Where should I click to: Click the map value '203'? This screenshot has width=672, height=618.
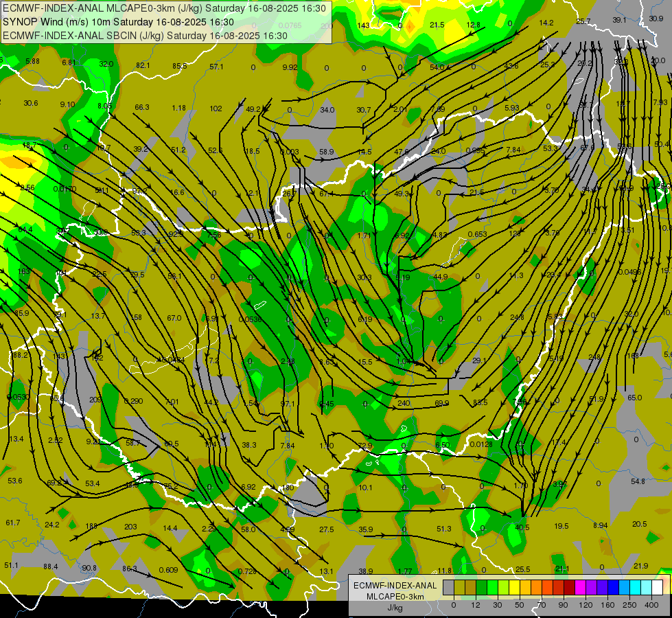(x=130, y=527)
